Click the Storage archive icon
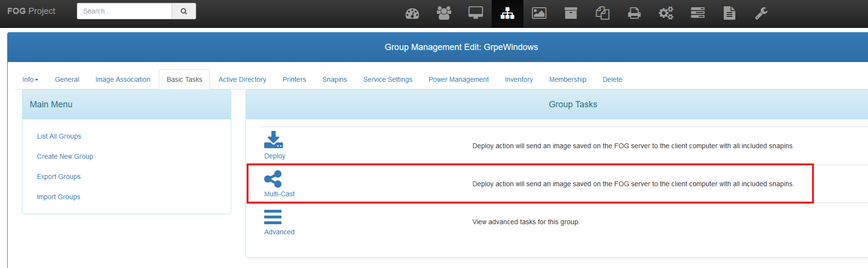868x268 pixels. pyautogui.click(x=570, y=13)
